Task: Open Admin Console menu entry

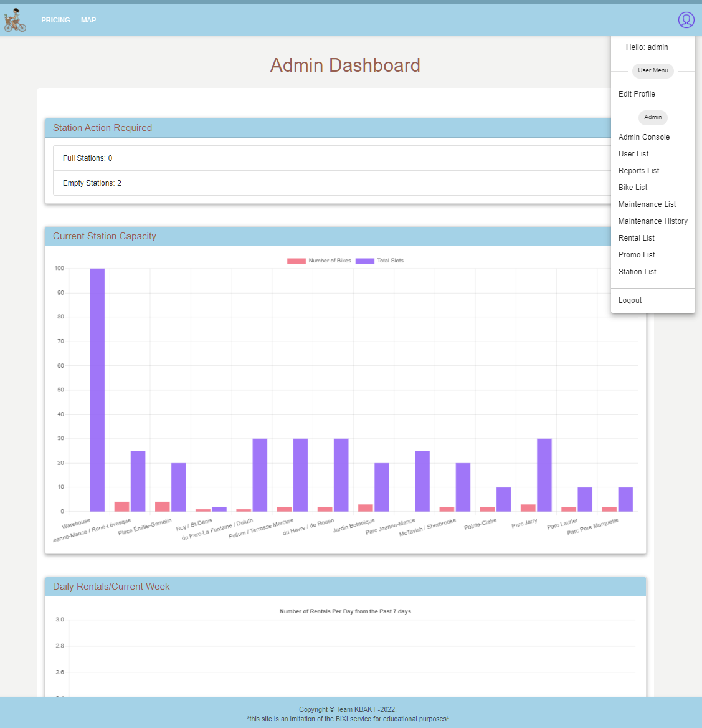Action: click(x=644, y=137)
